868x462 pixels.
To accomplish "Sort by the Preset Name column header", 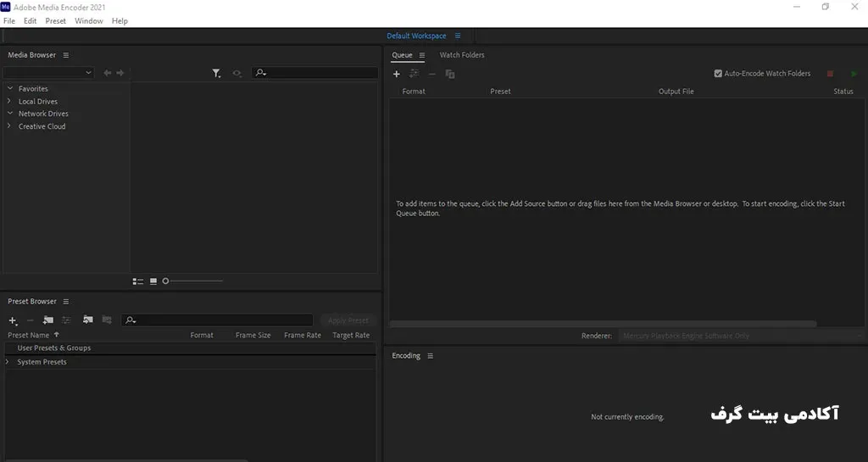I will tap(28, 335).
